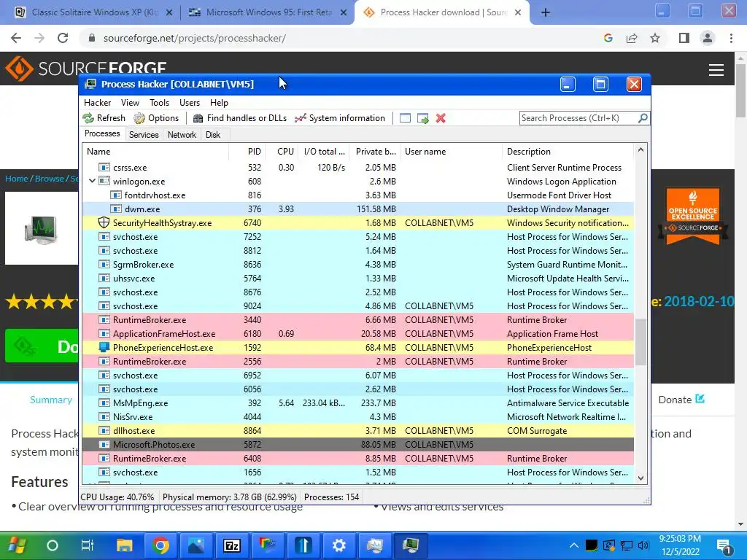The height and width of the screenshot is (560, 747).
Task: Select svchost.exe with PID 1656
Action: tap(358, 472)
